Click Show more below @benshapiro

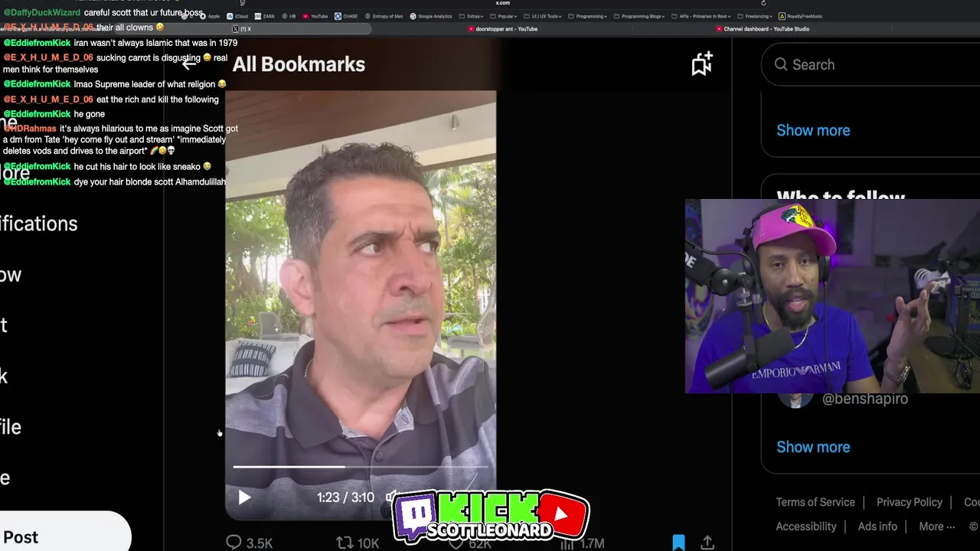click(x=813, y=447)
